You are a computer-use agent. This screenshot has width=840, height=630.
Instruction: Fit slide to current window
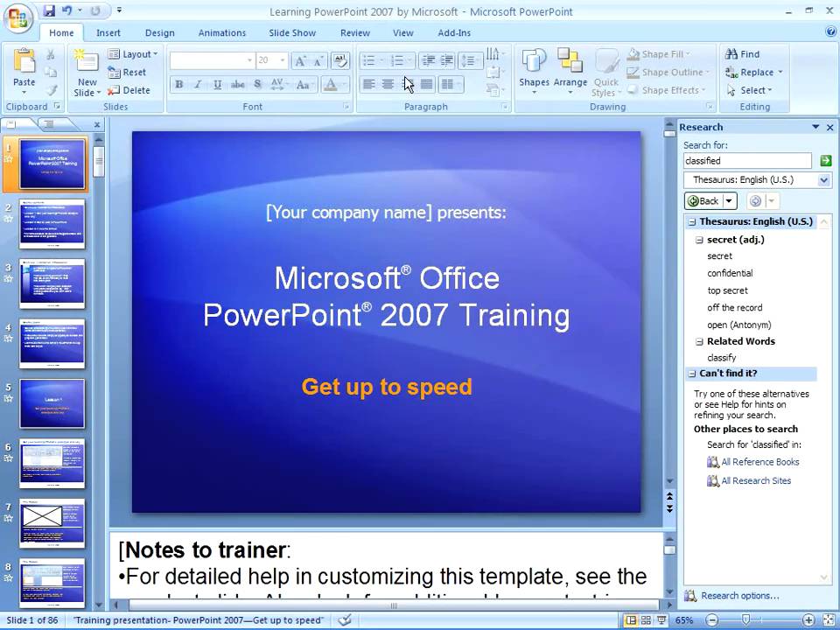pos(829,620)
